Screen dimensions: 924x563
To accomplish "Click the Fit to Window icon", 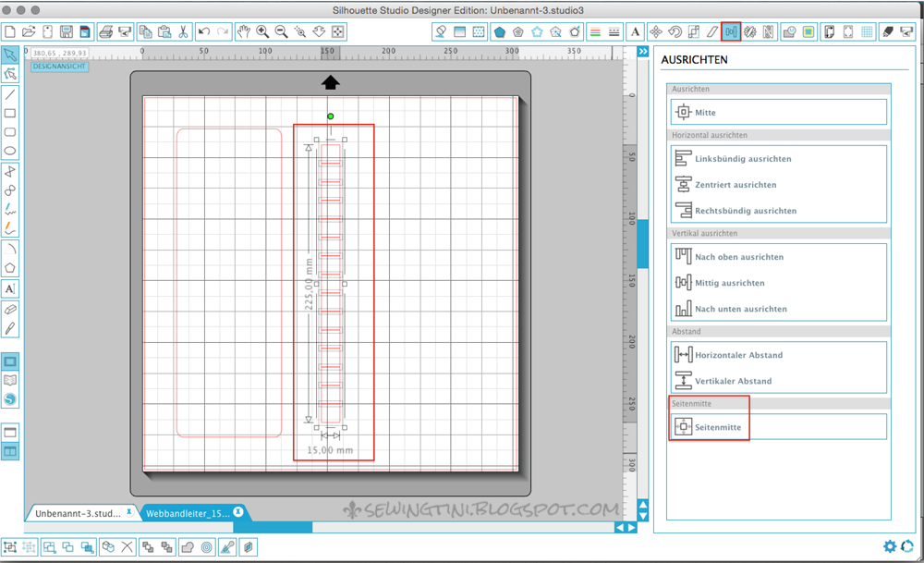I will click(x=337, y=31).
